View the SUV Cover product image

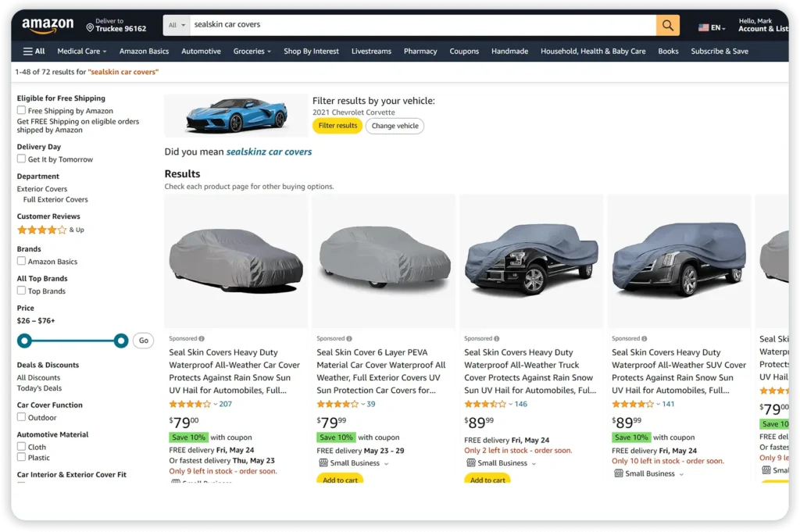(679, 261)
